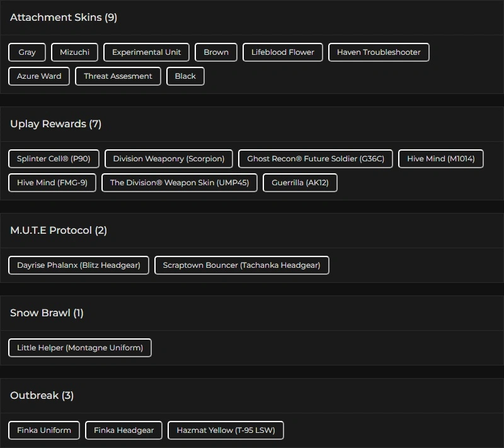Select Division Weaponry (Scorpion) reward
This screenshot has width=504, height=448.
[169, 159]
